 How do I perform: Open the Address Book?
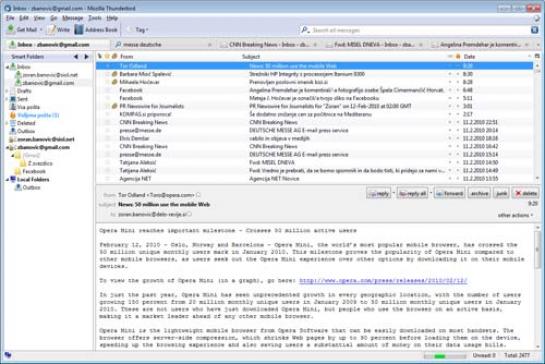click(96, 30)
